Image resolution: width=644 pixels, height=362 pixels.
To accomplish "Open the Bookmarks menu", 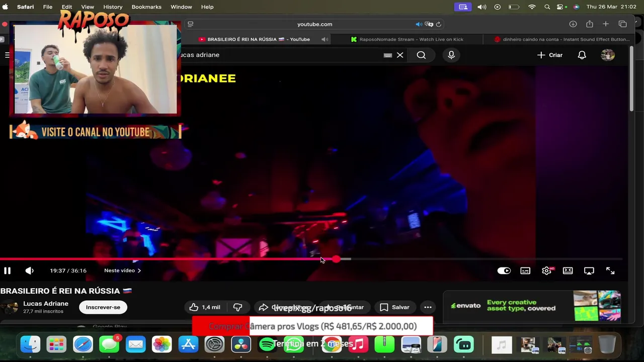I will pos(146,7).
